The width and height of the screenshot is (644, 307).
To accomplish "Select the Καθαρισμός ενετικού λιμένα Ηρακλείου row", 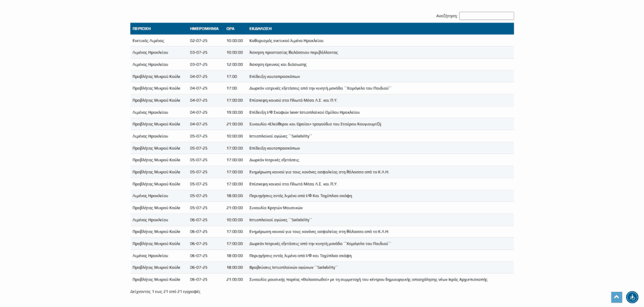I will (286, 40).
